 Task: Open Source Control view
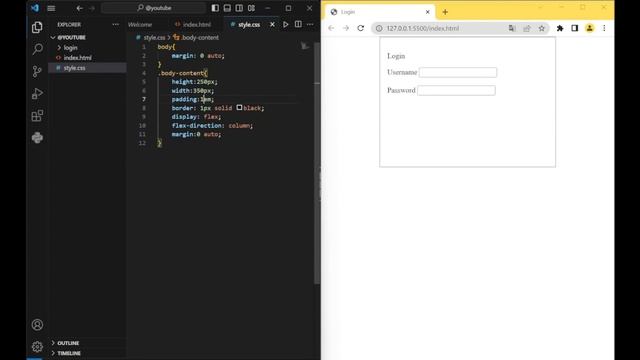click(x=37, y=71)
